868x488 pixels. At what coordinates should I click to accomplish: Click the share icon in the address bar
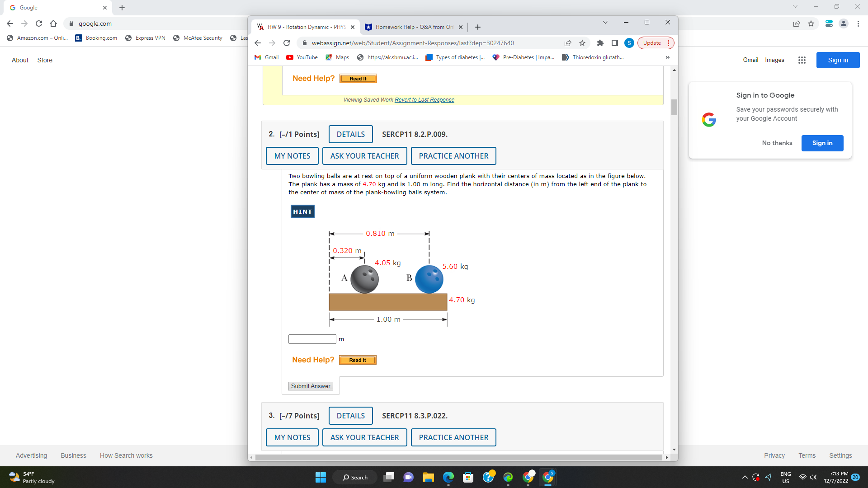pos(568,43)
